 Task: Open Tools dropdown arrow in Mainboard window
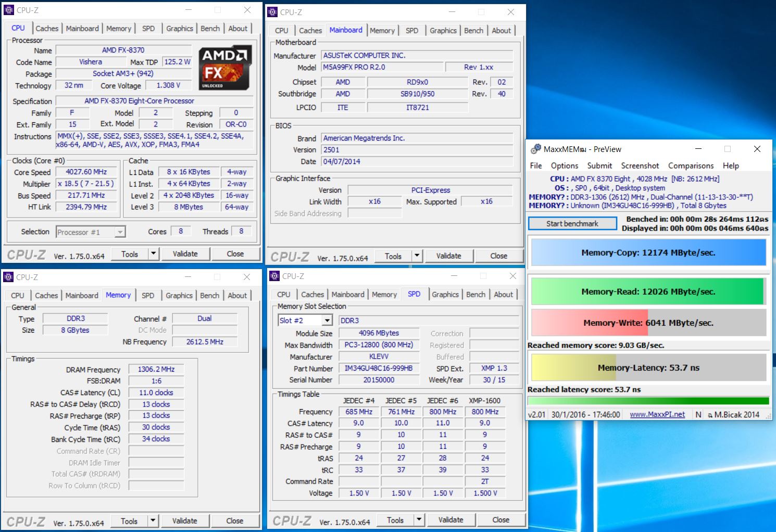(x=417, y=256)
